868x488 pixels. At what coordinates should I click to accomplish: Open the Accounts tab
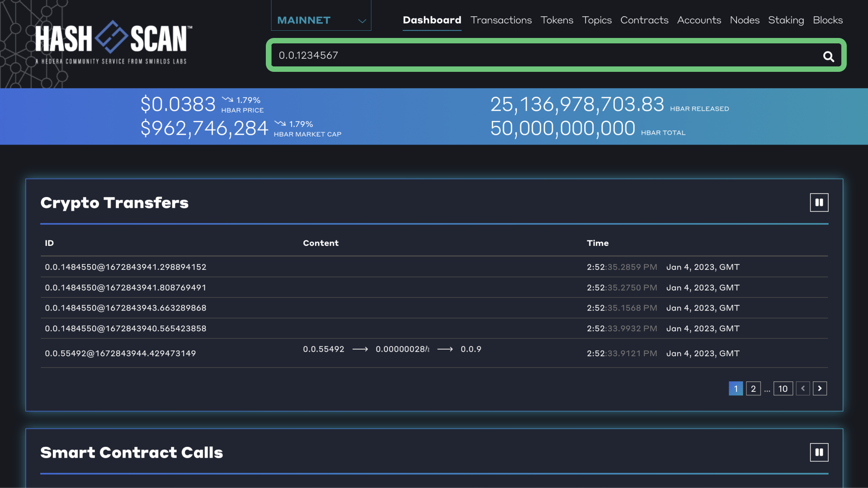click(699, 20)
